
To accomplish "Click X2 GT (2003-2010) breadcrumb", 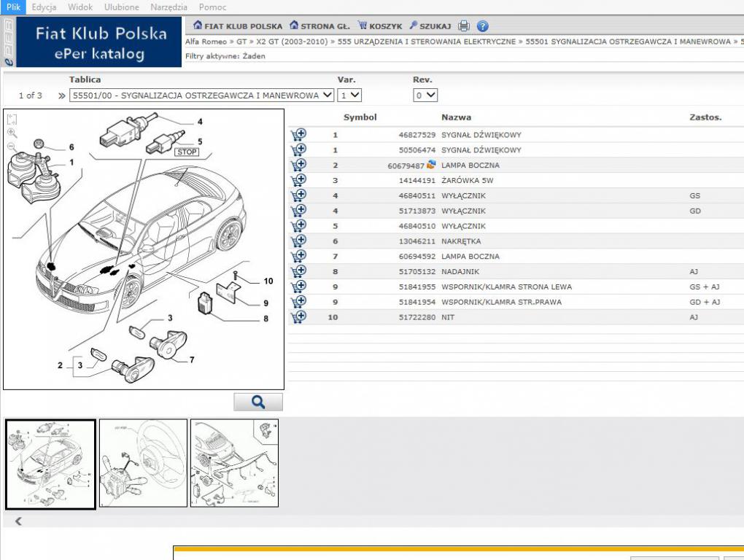I will click(x=292, y=42).
